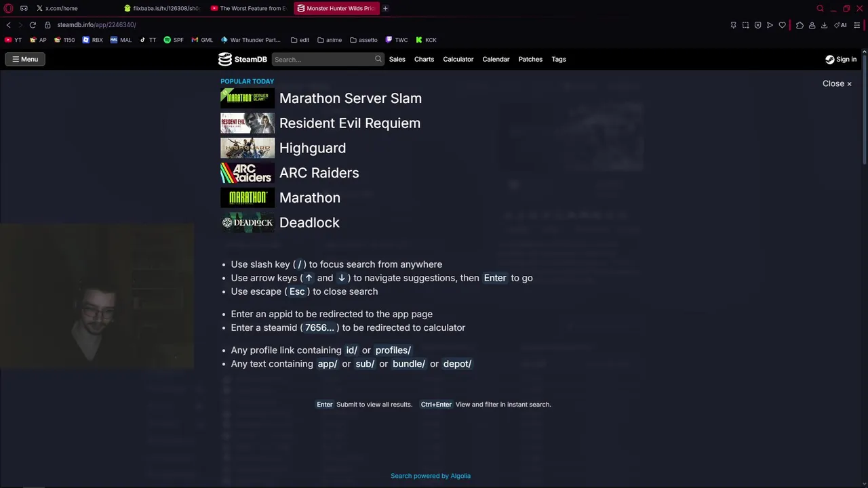Open the Calendar menu item
This screenshot has width=868, height=488.
point(496,59)
